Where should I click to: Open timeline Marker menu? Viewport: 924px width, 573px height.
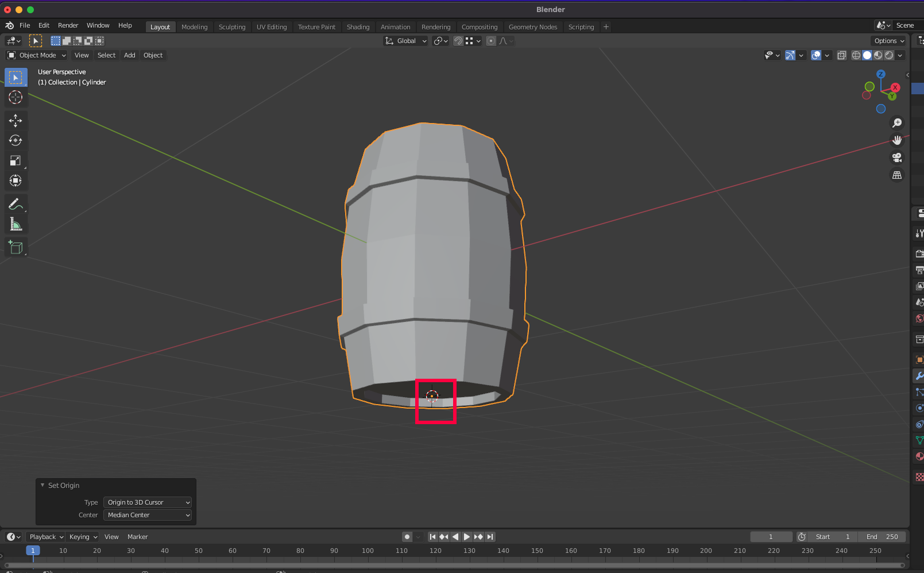pyautogui.click(x=137, y=537)
